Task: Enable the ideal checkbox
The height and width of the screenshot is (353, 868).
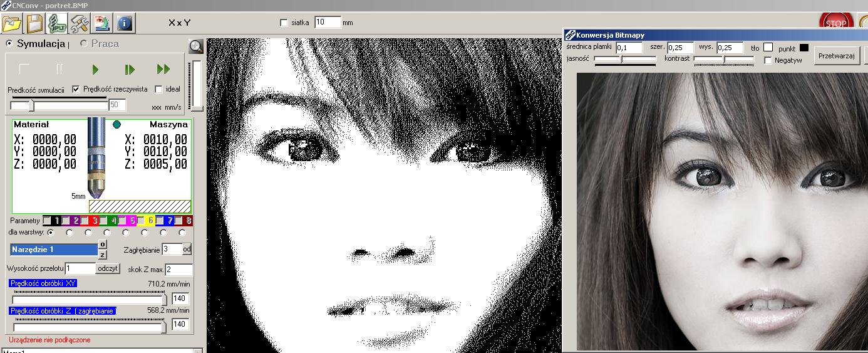Action: click(x=158, y=89)
